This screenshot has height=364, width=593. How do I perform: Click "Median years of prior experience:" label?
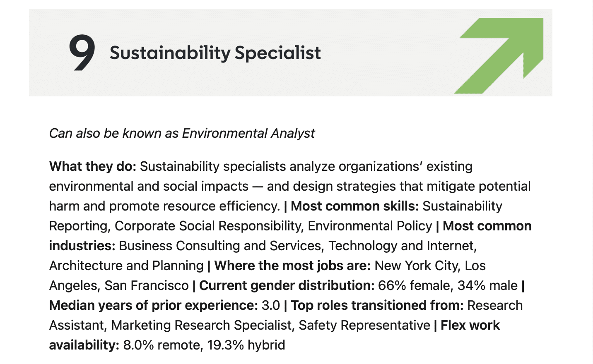point(154,305)
